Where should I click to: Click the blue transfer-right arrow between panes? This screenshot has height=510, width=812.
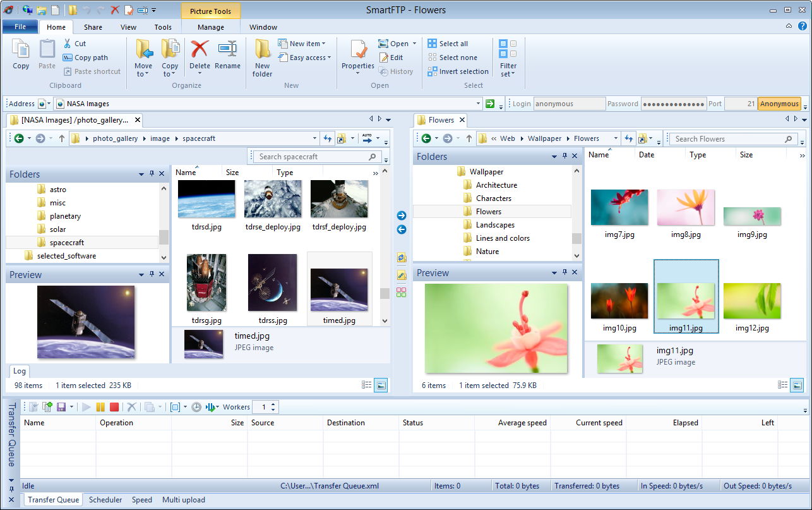tap(402, 216)
